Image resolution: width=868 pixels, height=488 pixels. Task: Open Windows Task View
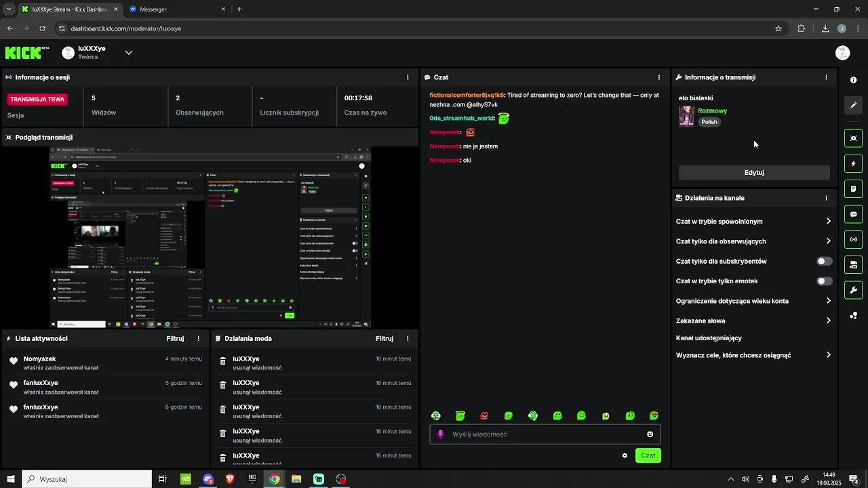coord(163,479)
